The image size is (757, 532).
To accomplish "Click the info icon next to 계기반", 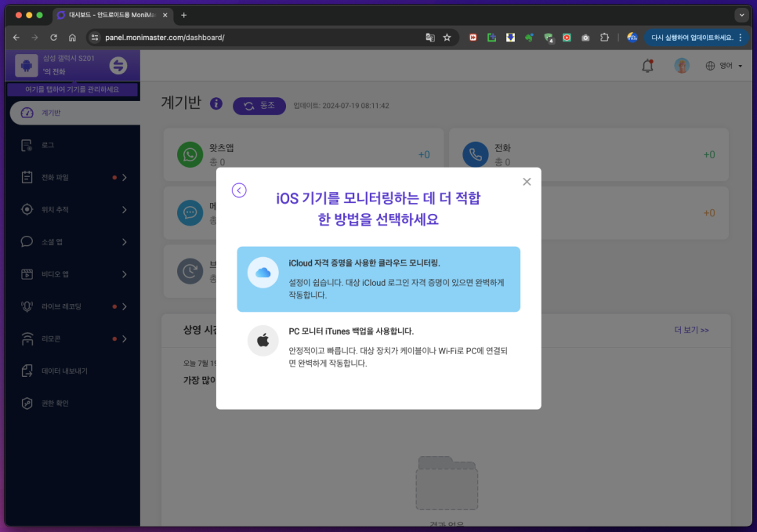I will pyautogui.click(x=216, y=103).
